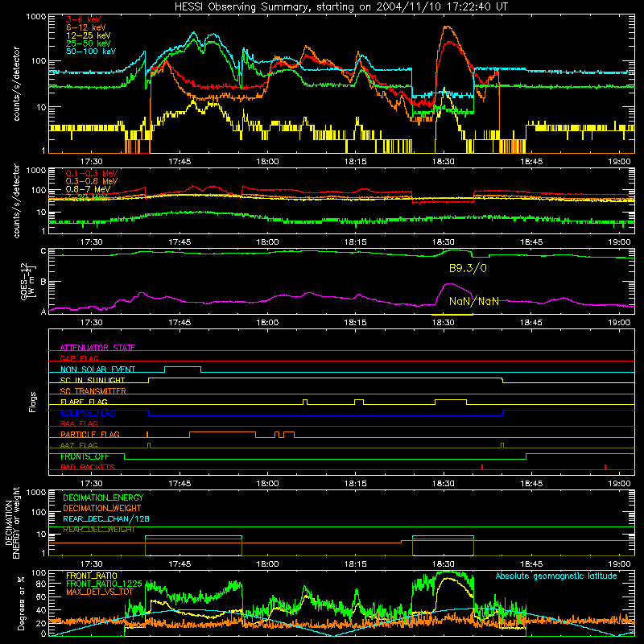Click the NaN/NaN annotation in GOES panel

[x=474, y=301]
